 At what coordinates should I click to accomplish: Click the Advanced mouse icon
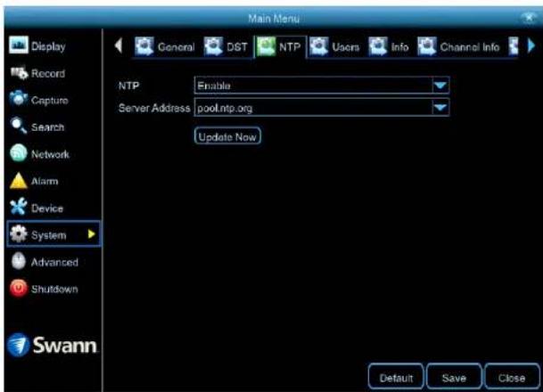(19, 261)
